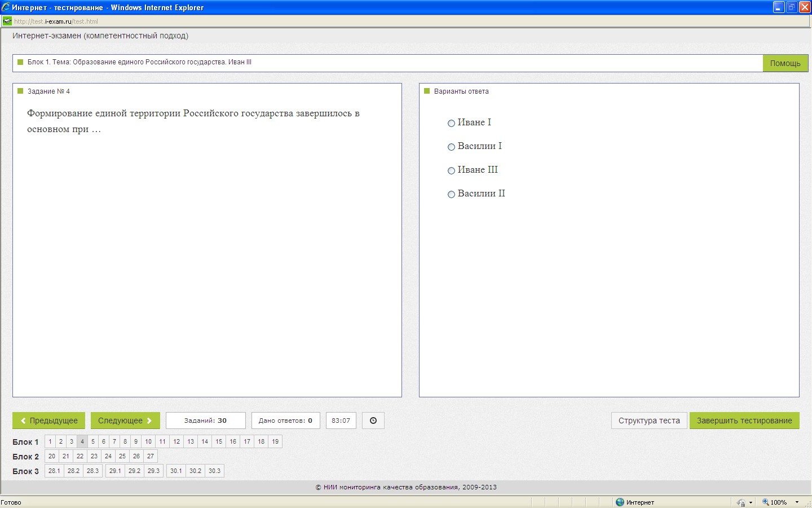Click the Блок 1 label
This screenshot has width=812, height=508.
pyautogui.click(x=25, y=442)
